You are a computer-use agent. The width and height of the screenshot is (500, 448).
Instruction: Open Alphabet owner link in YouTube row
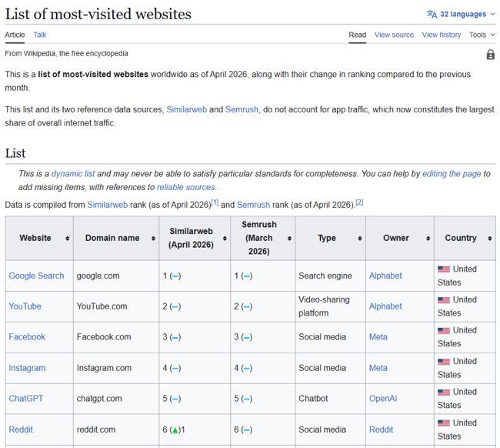[x=385, y=306]
